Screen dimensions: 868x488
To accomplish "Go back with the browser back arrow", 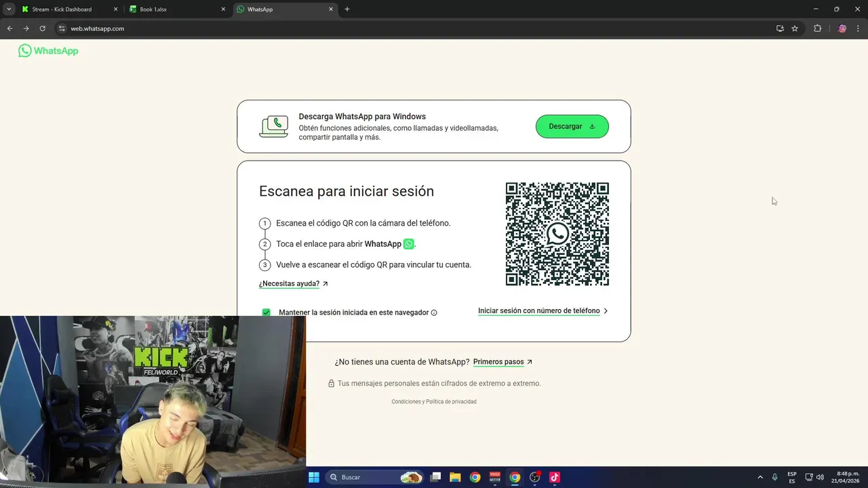I will pyautogui.click(x=9, y=28).
